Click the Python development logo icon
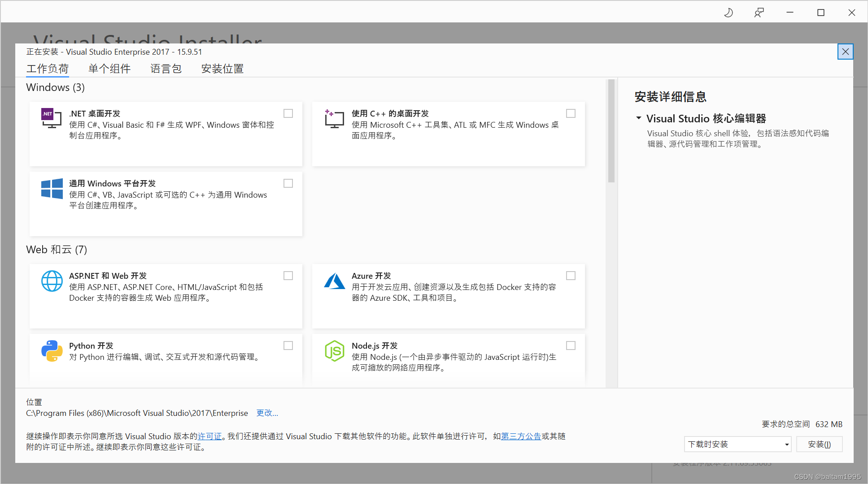This screenshot has height=484, width=868. point(52,351)
